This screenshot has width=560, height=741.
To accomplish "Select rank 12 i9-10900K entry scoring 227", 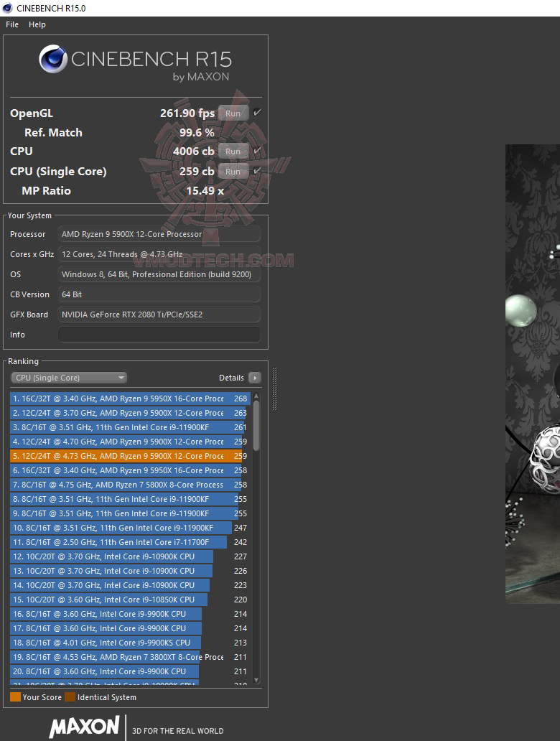I will [130, 556].
